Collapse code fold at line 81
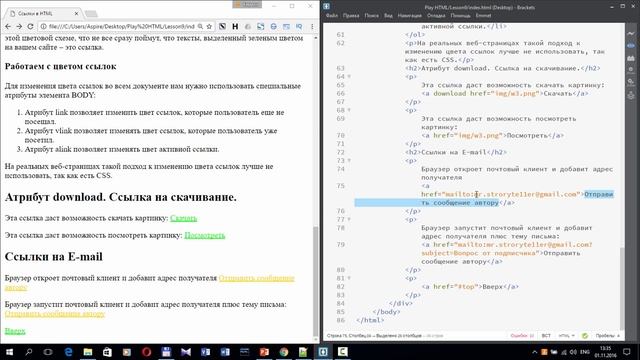 click(349, 278)
